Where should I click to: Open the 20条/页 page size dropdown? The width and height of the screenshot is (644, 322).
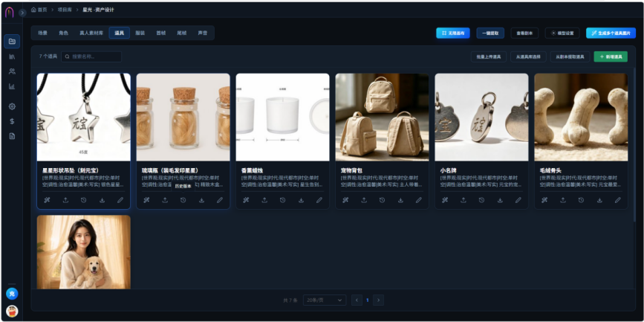click(x=325, y=300)
